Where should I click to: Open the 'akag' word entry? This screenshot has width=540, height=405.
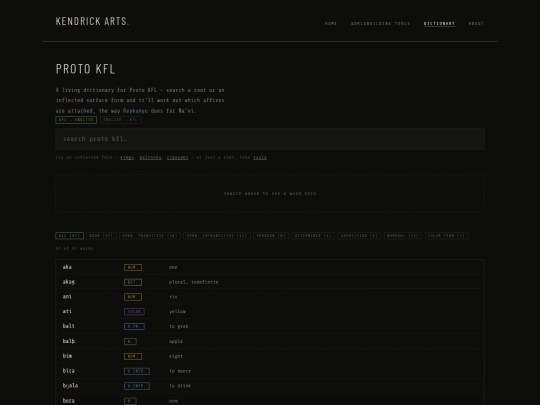tap(270, 282)
